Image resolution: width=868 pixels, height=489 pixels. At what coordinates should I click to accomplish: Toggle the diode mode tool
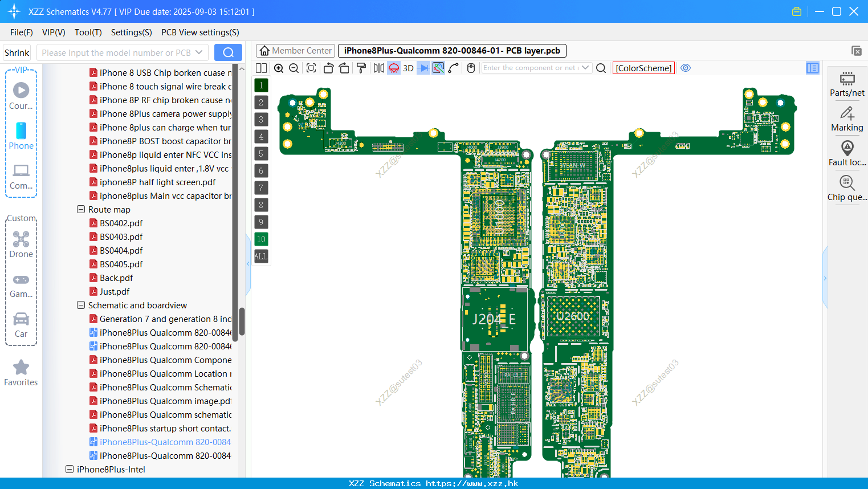pyautogui.click(x=423, y=68)
